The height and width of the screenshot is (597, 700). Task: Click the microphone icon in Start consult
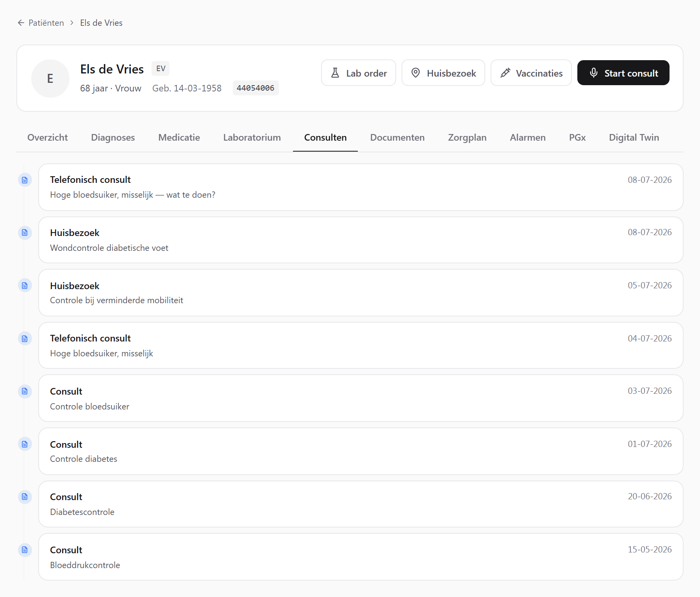coord(594,73)
